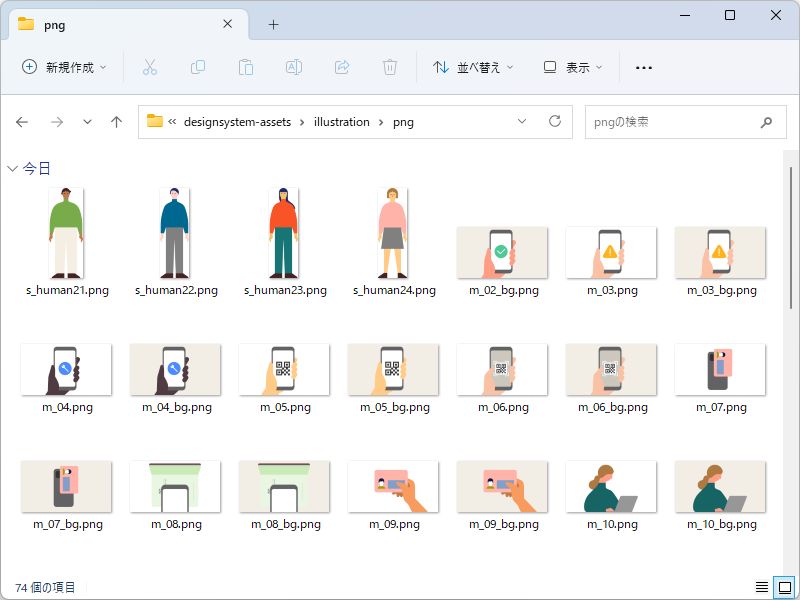Go back with the left arrow
Viewport: 800px width, 600px height.
tap(22, 122)
